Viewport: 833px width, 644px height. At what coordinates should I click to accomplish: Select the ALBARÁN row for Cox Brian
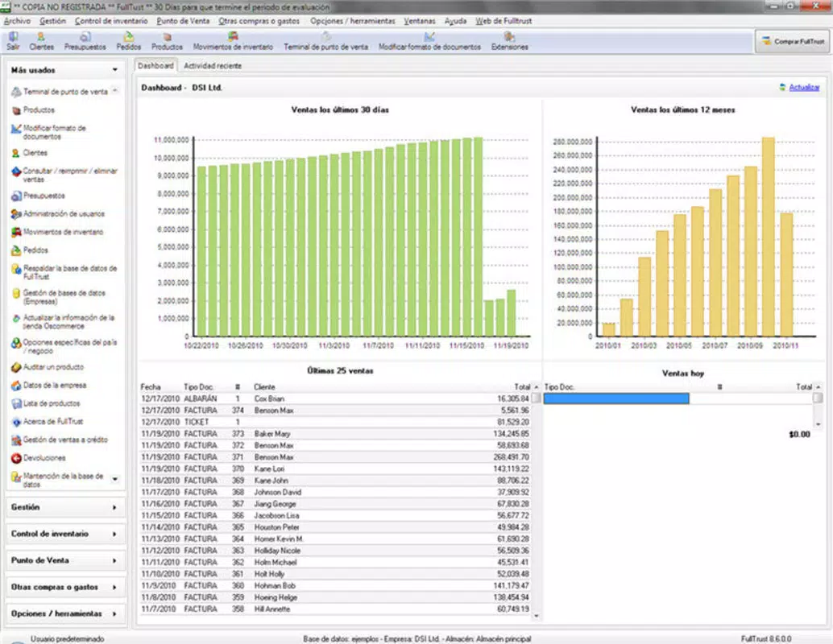click(335, 398)
